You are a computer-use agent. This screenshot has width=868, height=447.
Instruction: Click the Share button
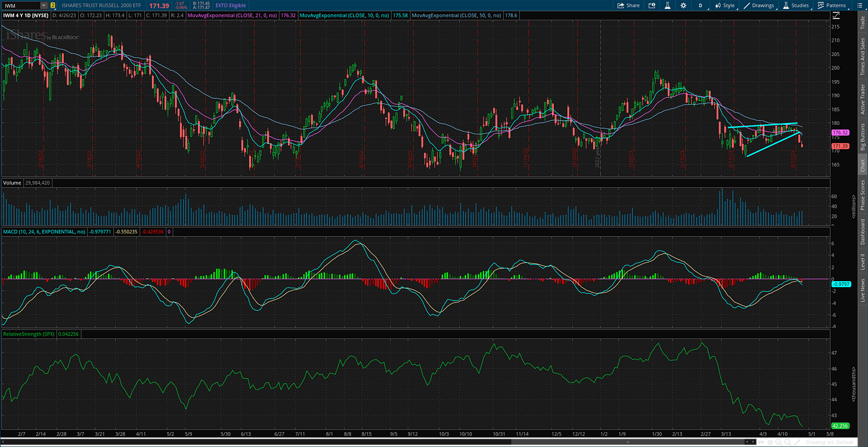tap(628, 5)
